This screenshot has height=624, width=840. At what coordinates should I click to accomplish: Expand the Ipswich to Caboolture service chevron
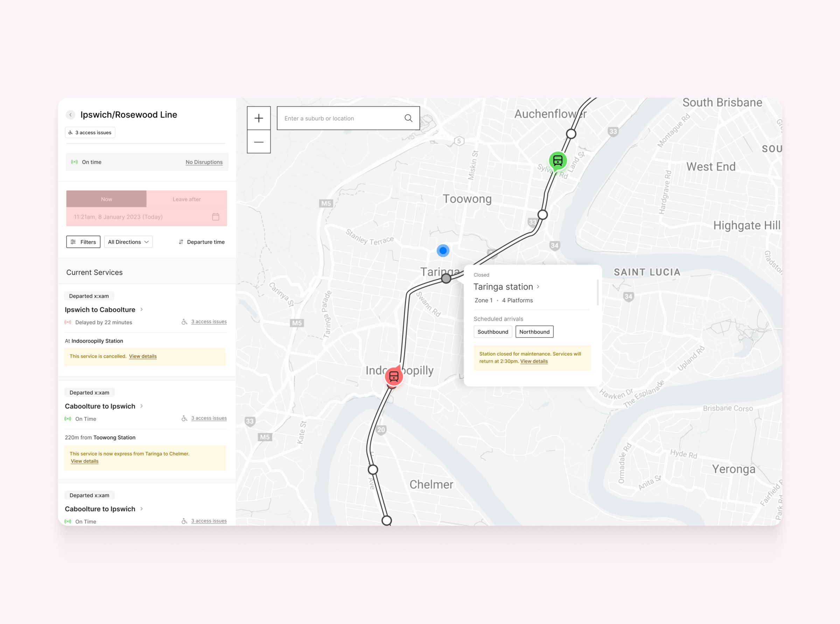click(142, 309)
